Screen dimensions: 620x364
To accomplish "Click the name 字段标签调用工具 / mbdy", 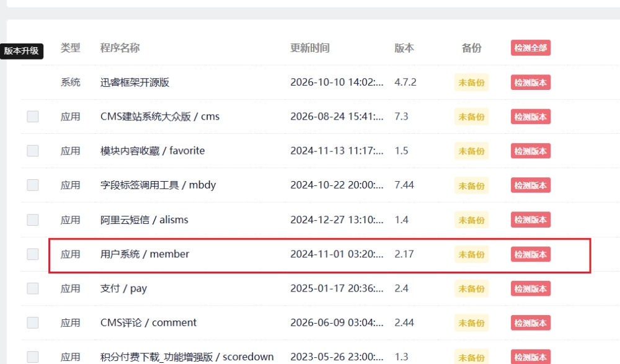I will point(158,185).
